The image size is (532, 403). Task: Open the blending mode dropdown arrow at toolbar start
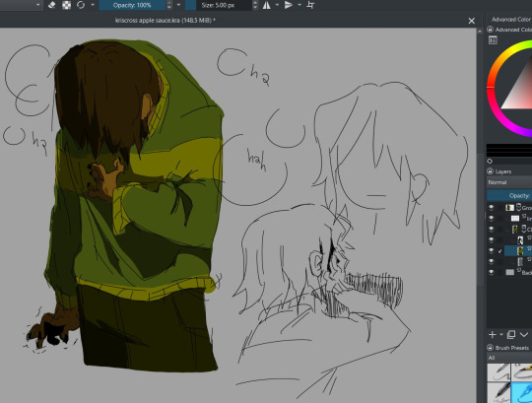tap(37, 5)
